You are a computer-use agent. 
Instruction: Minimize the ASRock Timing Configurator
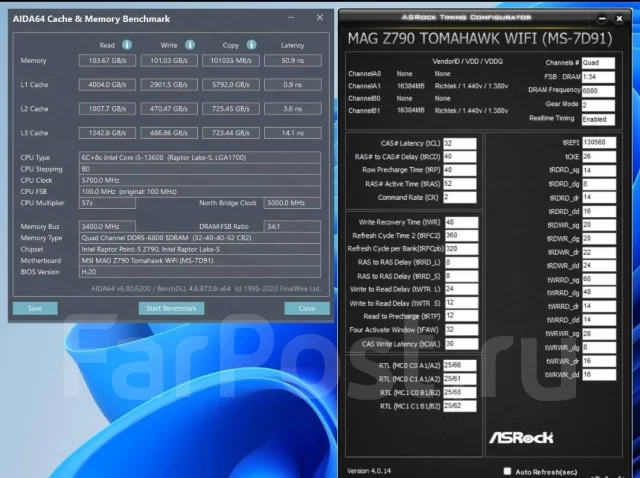coord(602,18)
